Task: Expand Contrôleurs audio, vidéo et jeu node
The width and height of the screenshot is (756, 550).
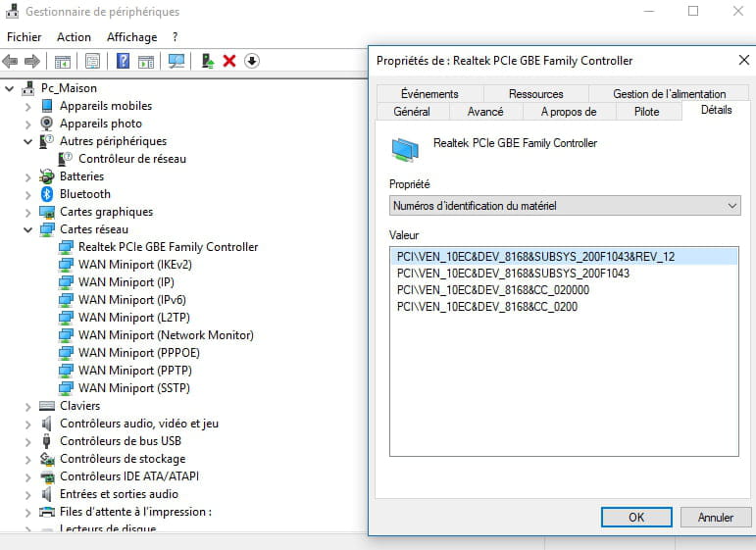Action: 28,425
